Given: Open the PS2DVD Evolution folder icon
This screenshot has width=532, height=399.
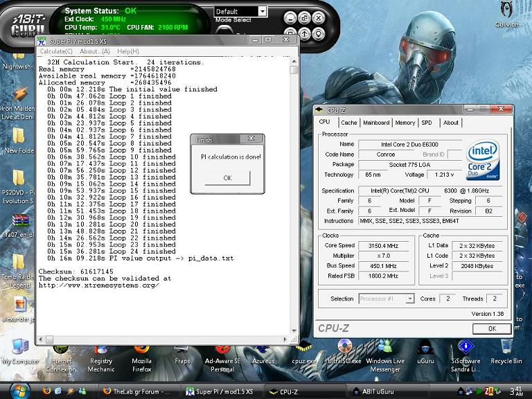Looking at the screenshot, I should pos(17,187).
